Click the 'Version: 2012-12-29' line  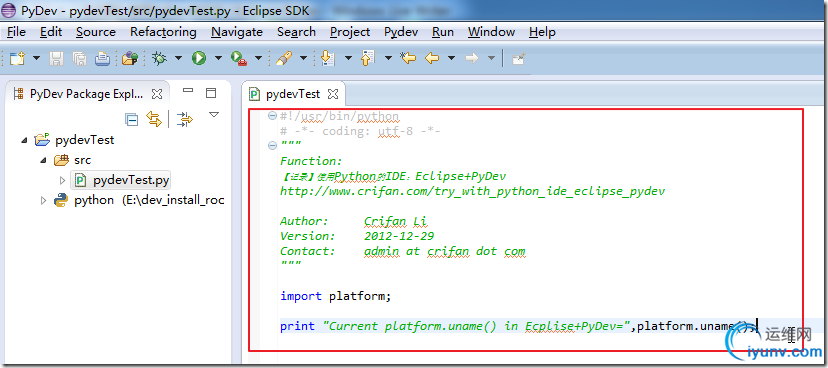357,236
